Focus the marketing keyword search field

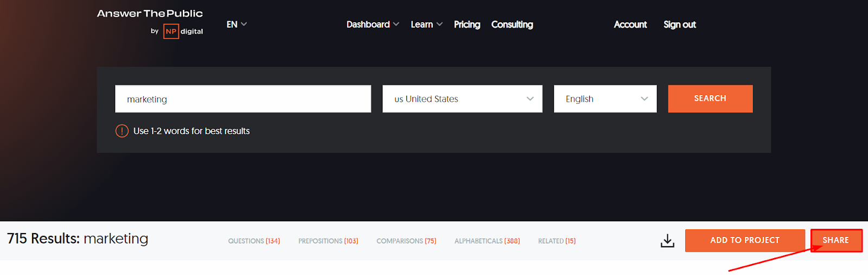[x=243, y=99]
